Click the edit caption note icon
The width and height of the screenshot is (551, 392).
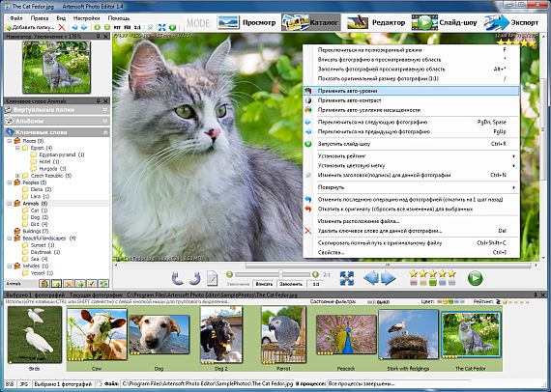tap(212, 278)
